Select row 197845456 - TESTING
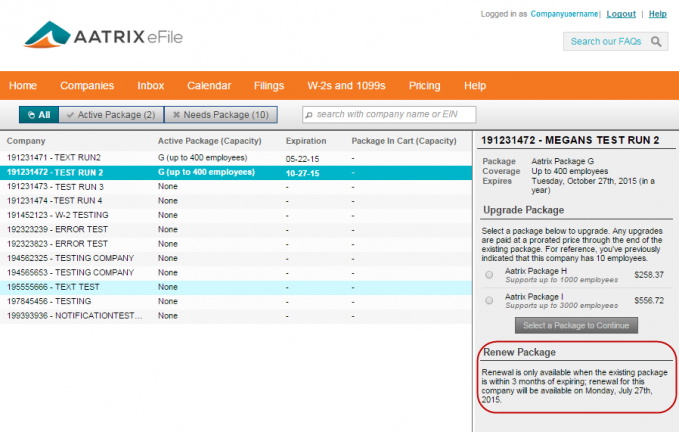The width and height of the screenshot is (679, 432). point(236,301)
